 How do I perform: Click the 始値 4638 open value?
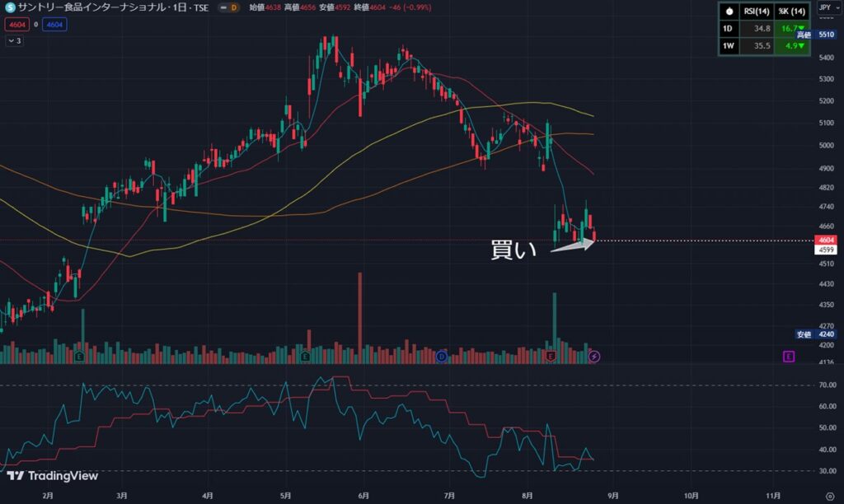[x=265, y=7]
